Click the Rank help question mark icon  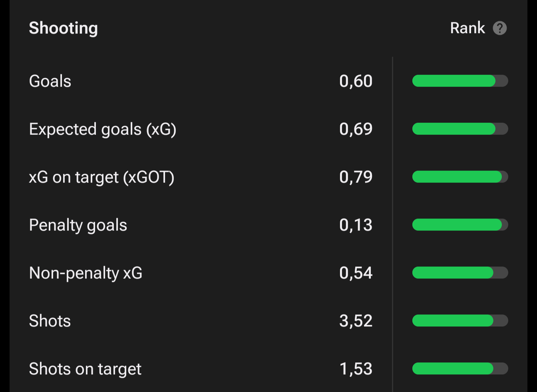[x=499, y=28]
